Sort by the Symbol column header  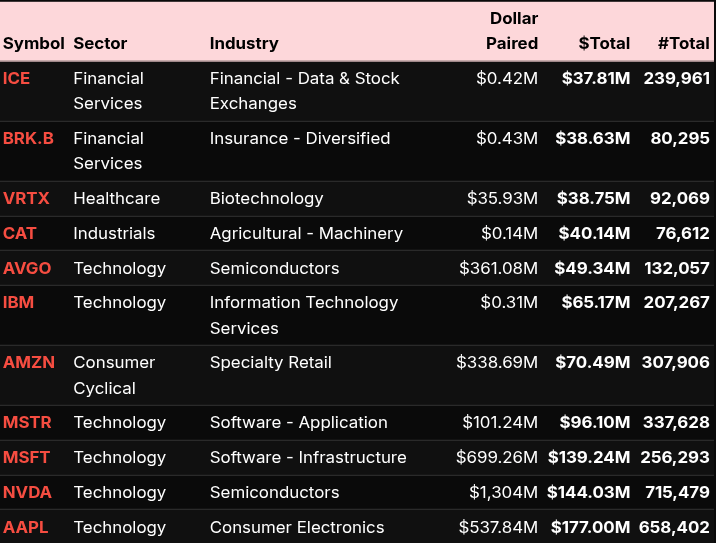click(33, 43)
